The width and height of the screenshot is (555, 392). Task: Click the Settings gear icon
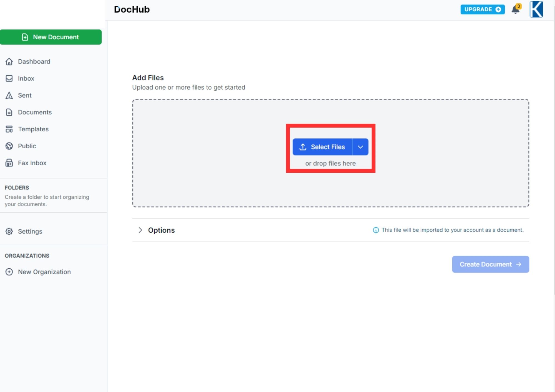point(9,231)
